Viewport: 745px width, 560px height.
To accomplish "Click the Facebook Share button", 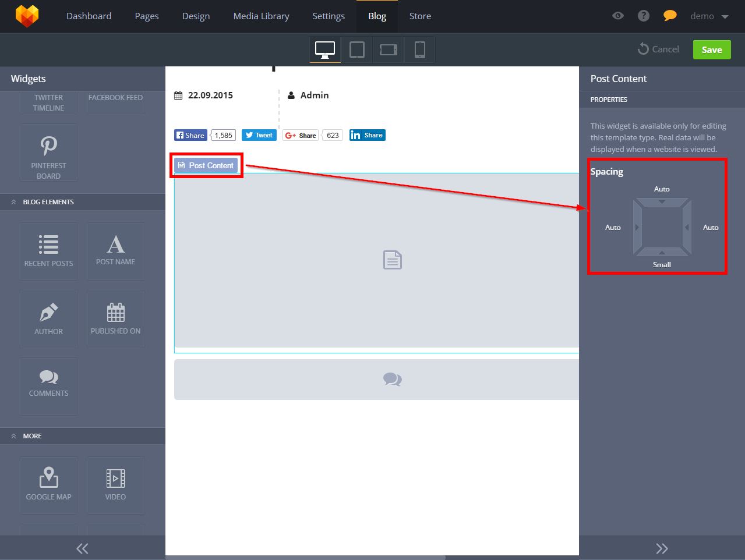I will (190, 135).
